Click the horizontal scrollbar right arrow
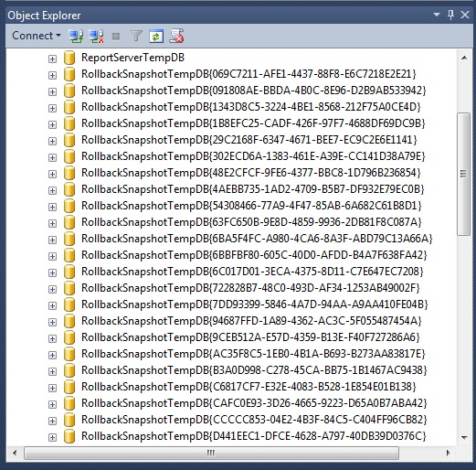 click(448, 453)
